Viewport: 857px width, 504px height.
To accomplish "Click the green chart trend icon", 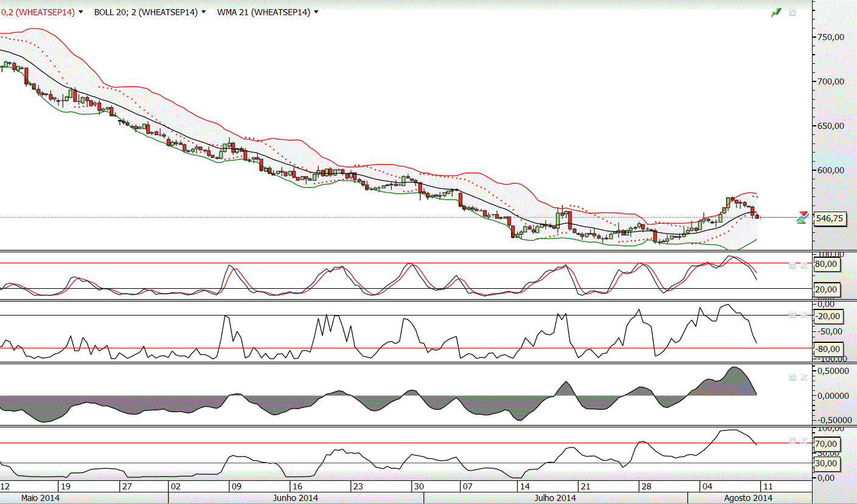I will pyautogui.click(x=776, y=12).
